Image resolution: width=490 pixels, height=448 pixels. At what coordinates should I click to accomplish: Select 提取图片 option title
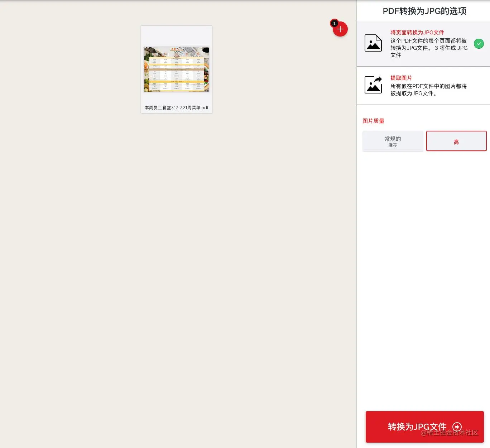[x=401, y=78]
